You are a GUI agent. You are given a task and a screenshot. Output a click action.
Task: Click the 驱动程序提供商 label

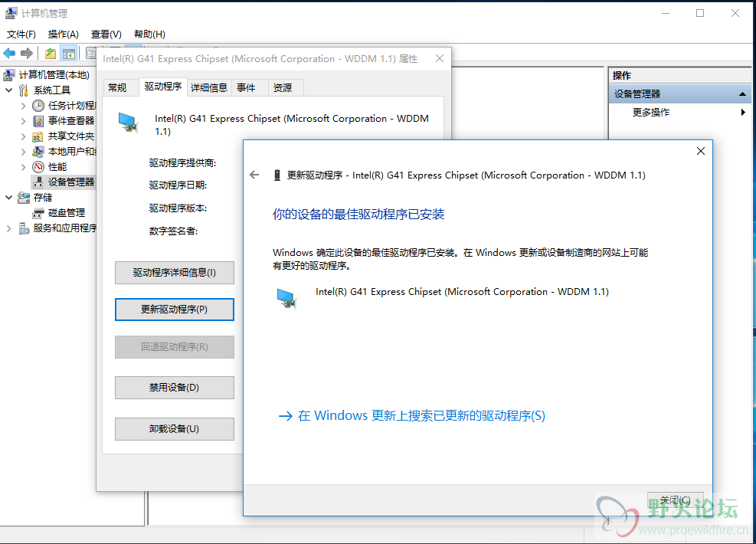point(183,163)
